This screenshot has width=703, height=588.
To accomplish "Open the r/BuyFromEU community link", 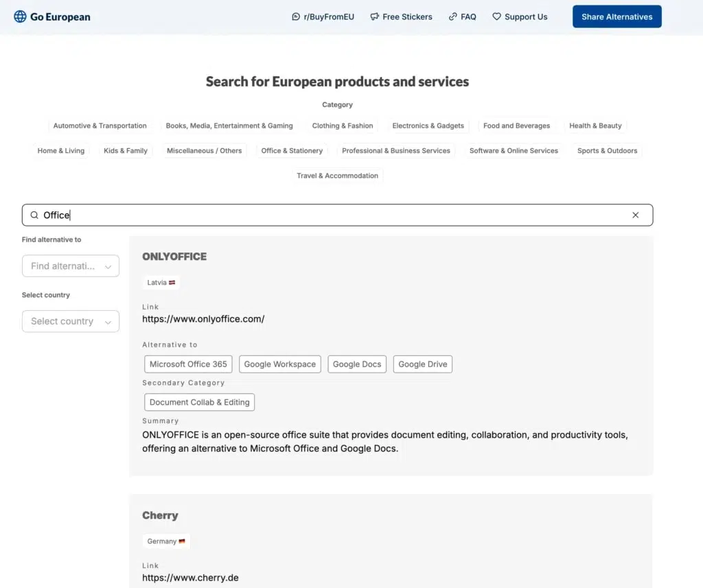I will tap(323, 16).
